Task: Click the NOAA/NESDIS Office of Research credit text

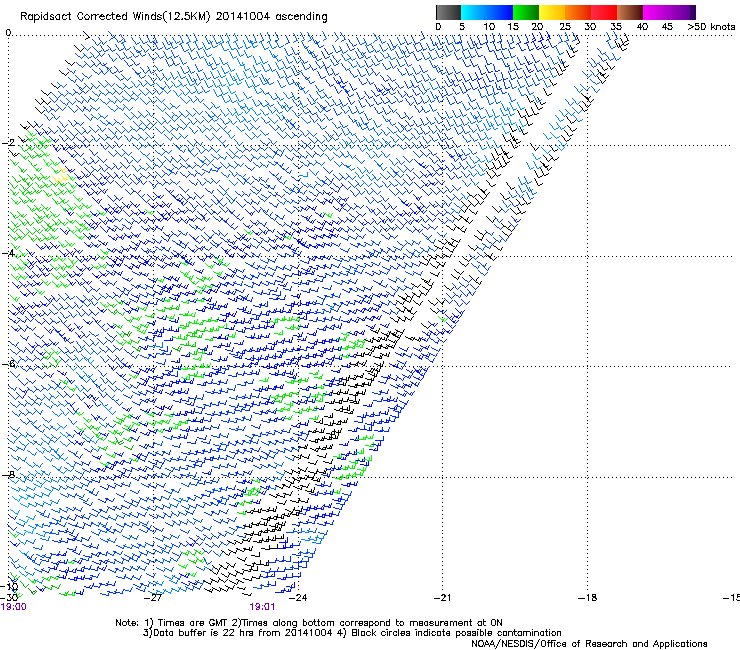Action: (x=589, y=644)
